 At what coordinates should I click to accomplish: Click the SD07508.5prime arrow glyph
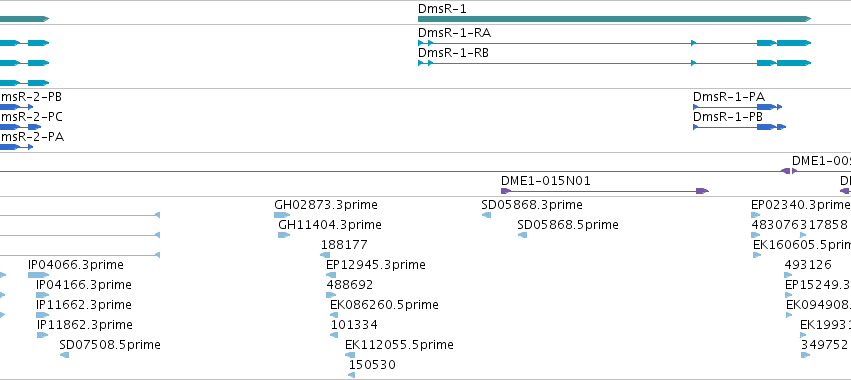64,355
